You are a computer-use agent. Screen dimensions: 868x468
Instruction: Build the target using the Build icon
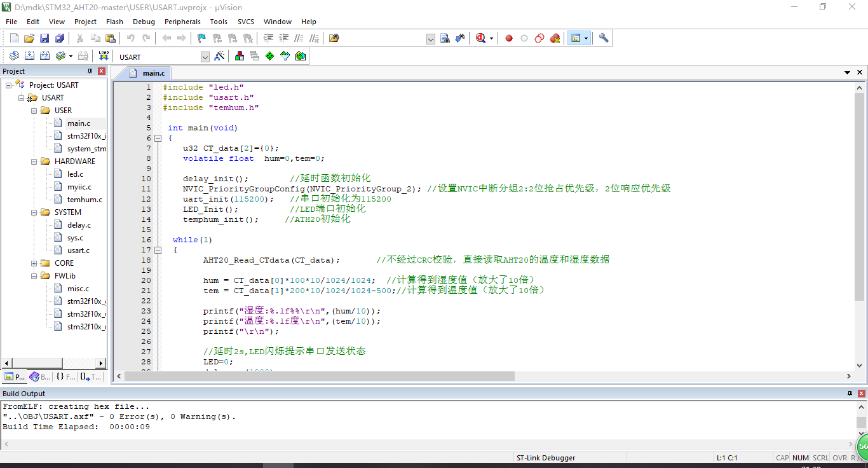coord(29,56)
